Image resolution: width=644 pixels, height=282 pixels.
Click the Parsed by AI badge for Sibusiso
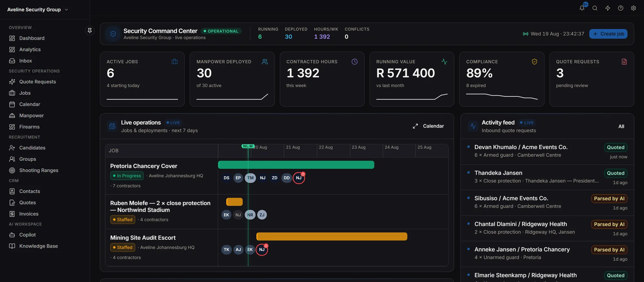pyautogui.click(x=609, y=199)
